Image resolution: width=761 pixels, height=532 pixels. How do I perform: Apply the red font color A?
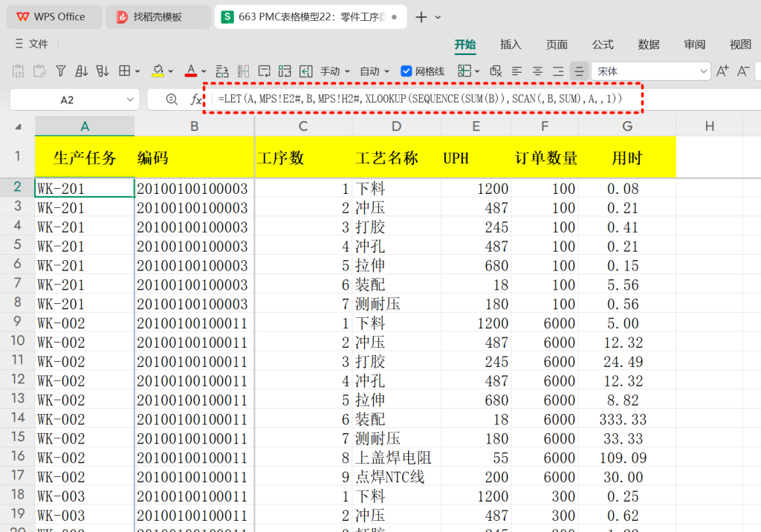191,71
